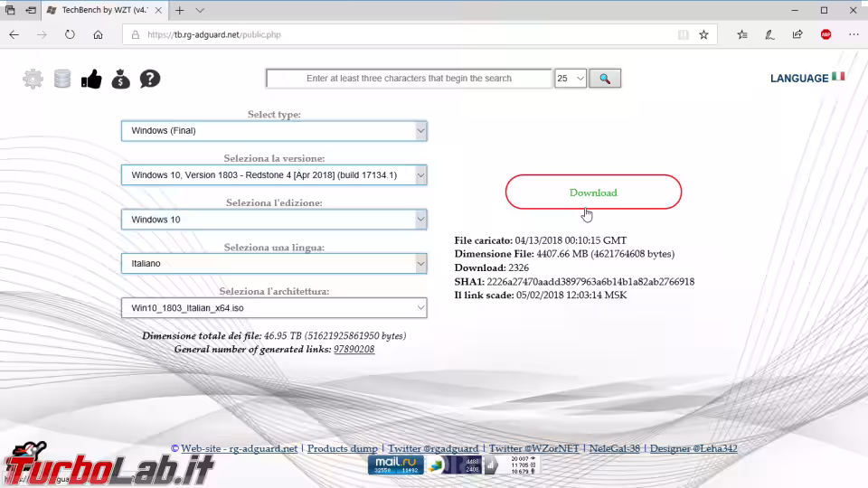The image size is (868, 488).
Task: Open the Seleziona una lingua dropdown
Action: coord(274,263)
